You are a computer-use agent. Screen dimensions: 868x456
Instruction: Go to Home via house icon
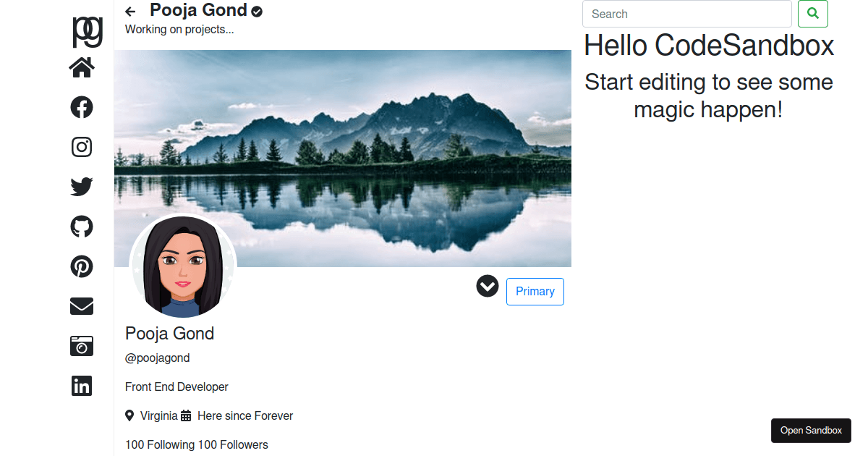pos(82,67)
